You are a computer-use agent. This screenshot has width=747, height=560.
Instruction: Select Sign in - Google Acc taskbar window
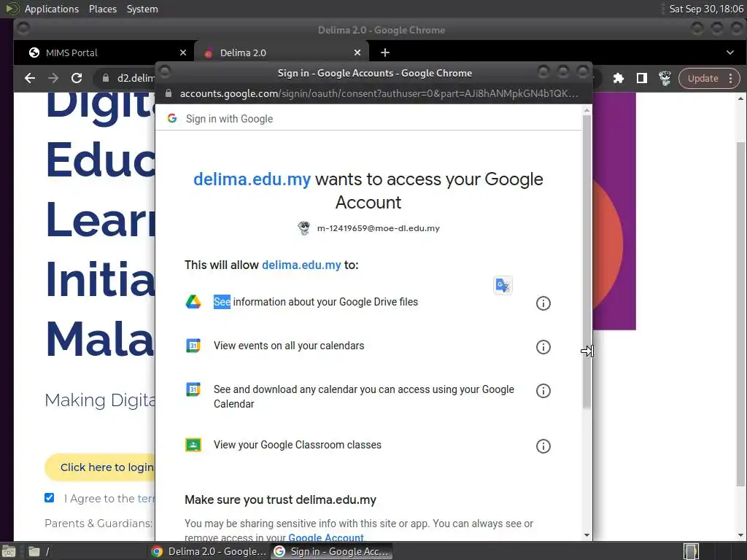pos(332,551)
